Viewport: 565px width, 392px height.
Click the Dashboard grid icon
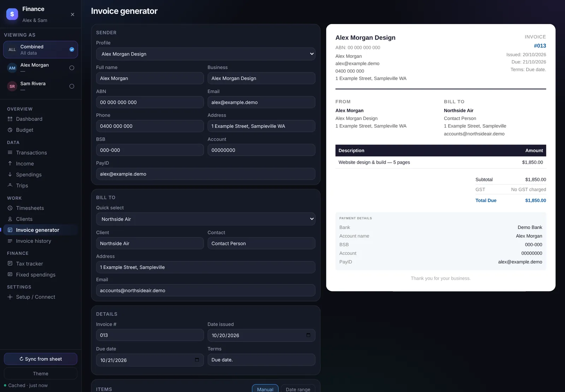[10, 119]
